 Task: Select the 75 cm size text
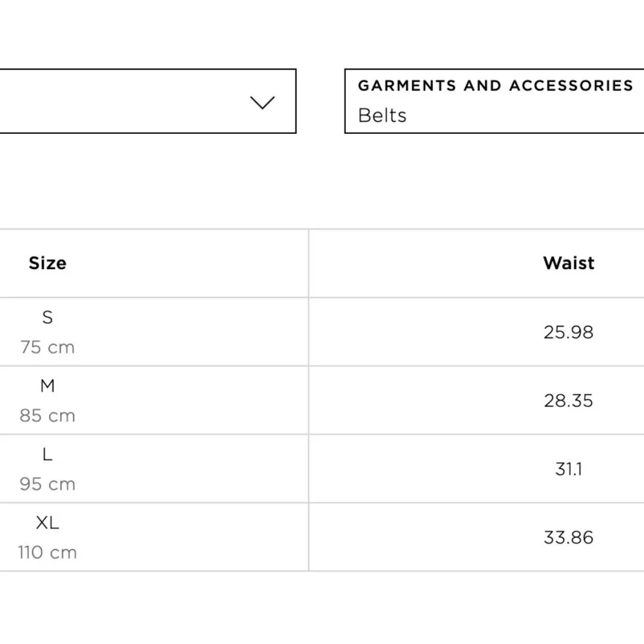pyautogui.click(x=48, y=348)
